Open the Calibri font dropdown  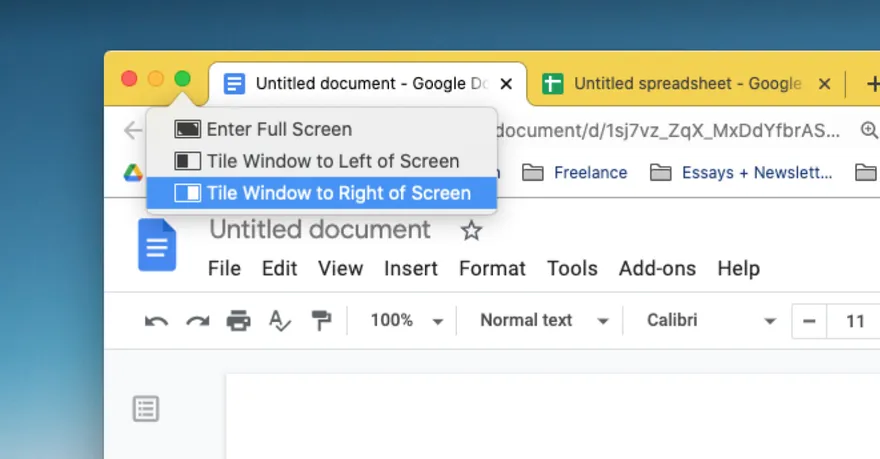(x=711, y=321)
